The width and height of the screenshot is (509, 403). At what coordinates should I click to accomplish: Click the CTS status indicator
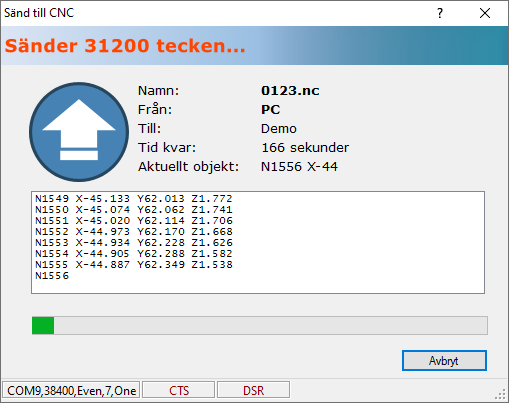tap(179, 390)
